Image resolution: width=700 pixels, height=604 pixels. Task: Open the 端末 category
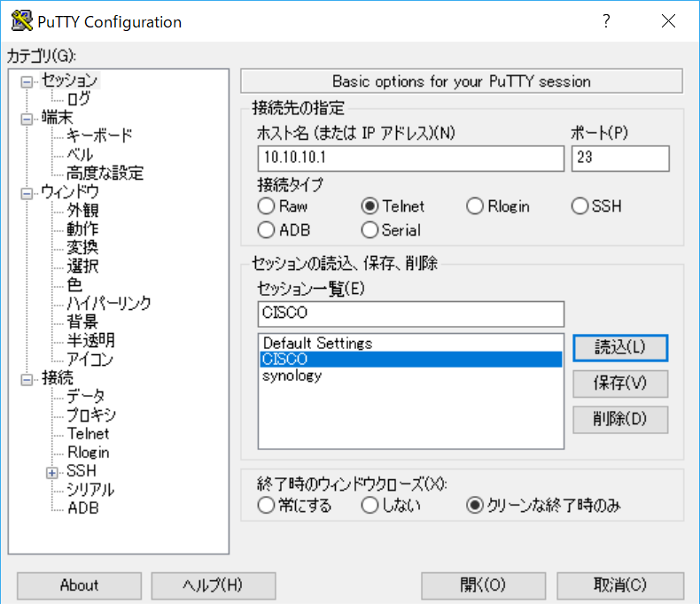click(x=57, y=118)
